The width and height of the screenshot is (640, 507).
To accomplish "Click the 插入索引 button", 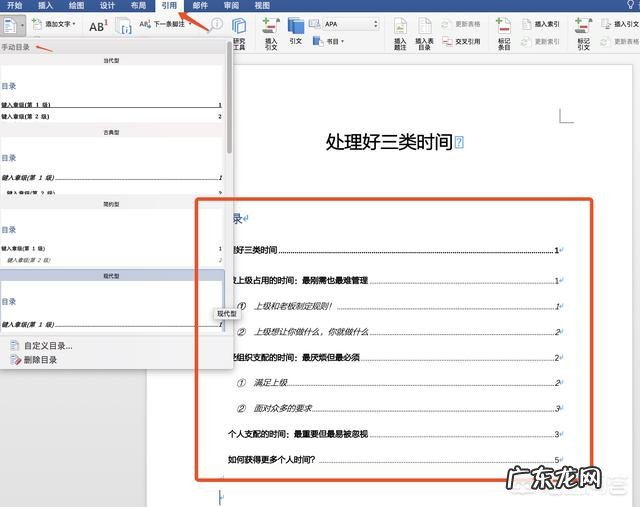I will [541, 24].
